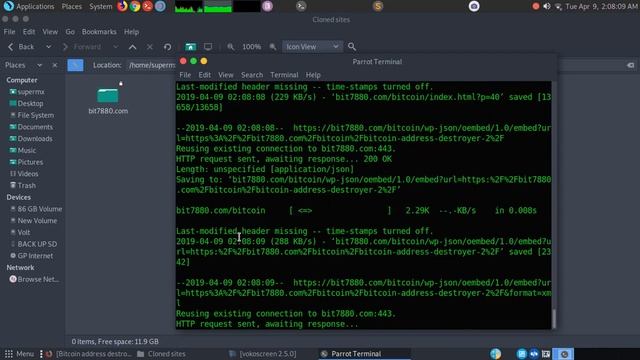640x360 pixels.
Task: Launch Chrome from the top panel
Action: [135, 6]
